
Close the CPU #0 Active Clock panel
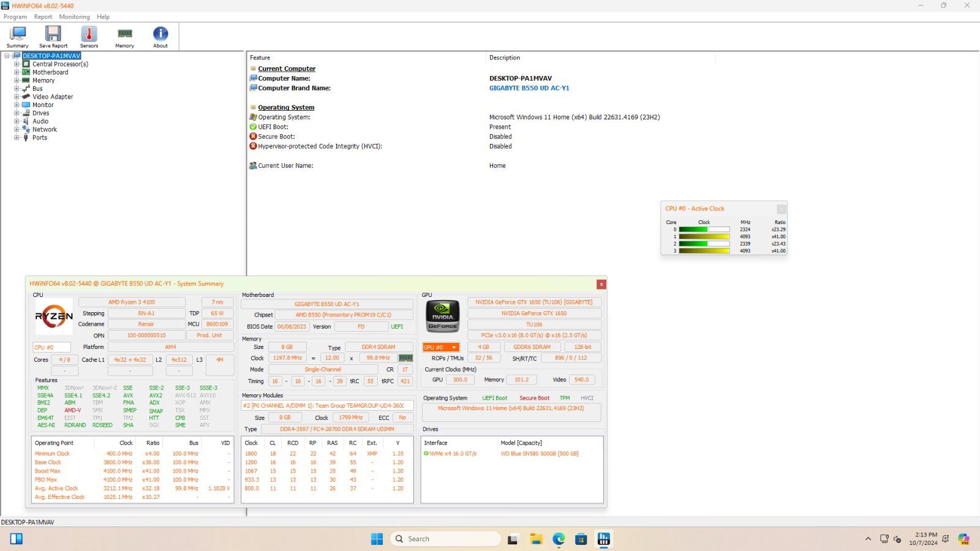pyautogui.click(x=781, y=209)
